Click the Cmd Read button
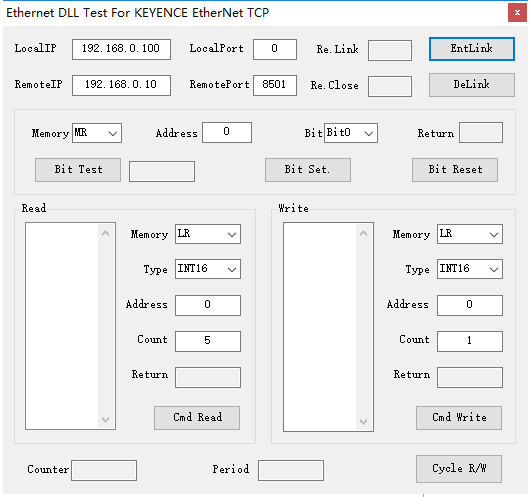Image resolution: width=531 pixels, height=497 pixels. [197, 418]
